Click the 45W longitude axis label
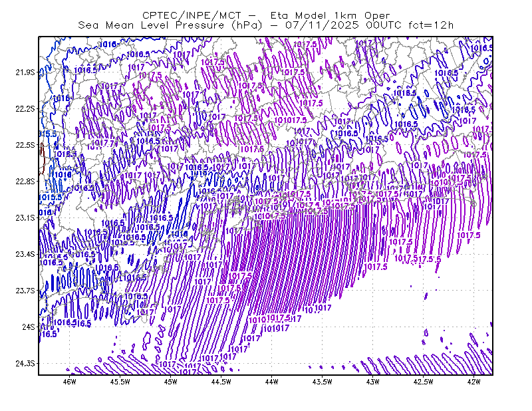This screenshot has width=532, height=411. coord(171,382)
